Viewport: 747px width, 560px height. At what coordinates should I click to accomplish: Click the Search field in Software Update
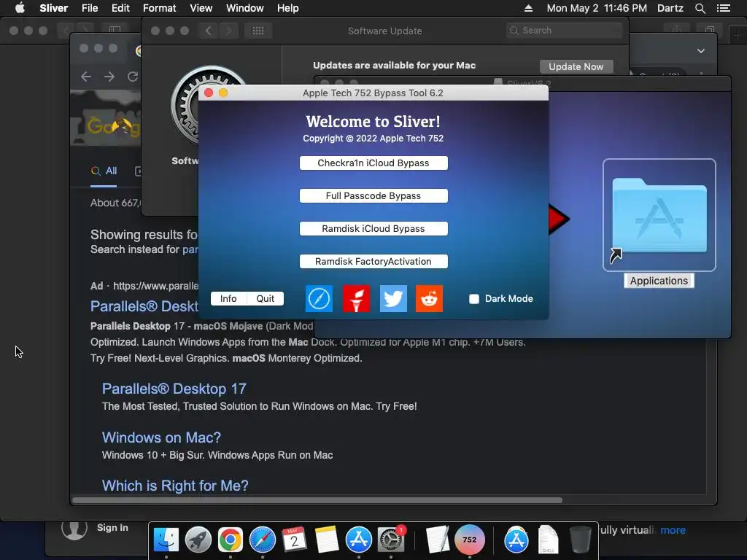(565, 31)
